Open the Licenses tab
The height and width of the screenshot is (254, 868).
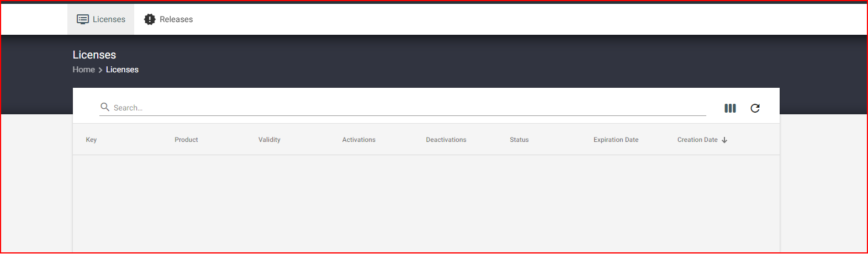(100, 19)
